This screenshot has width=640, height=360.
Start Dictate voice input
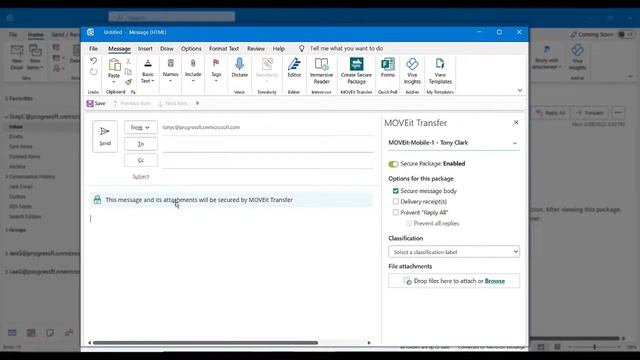tap(240, 68)
